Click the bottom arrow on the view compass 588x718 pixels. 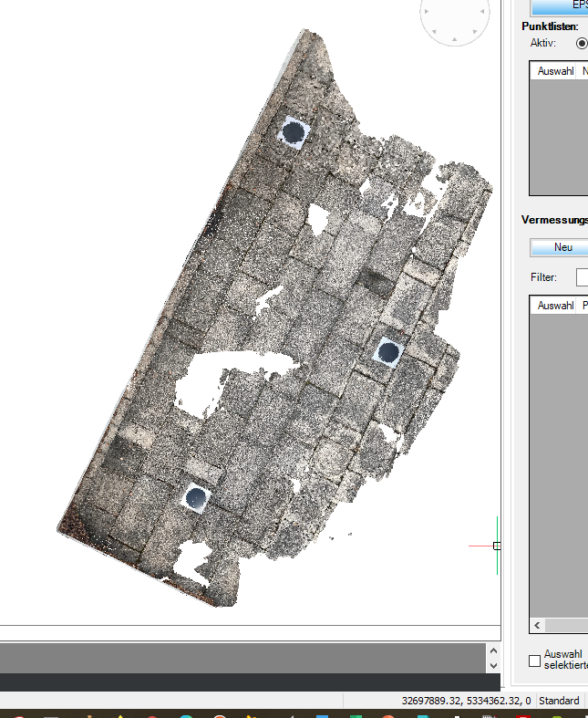454,38
